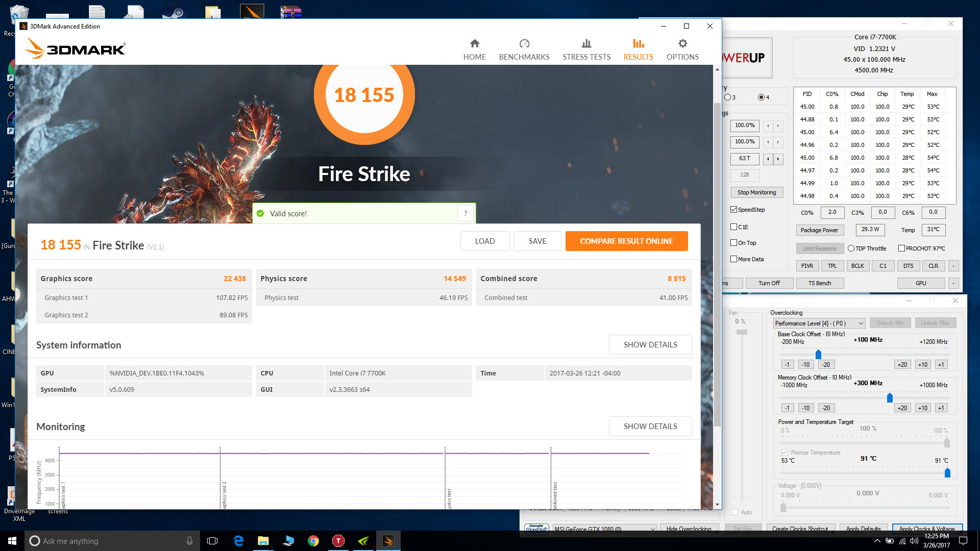Click the 63 T multiplier field
The height and width of the screenshot is (551, 980).
[x=745, y=159]
